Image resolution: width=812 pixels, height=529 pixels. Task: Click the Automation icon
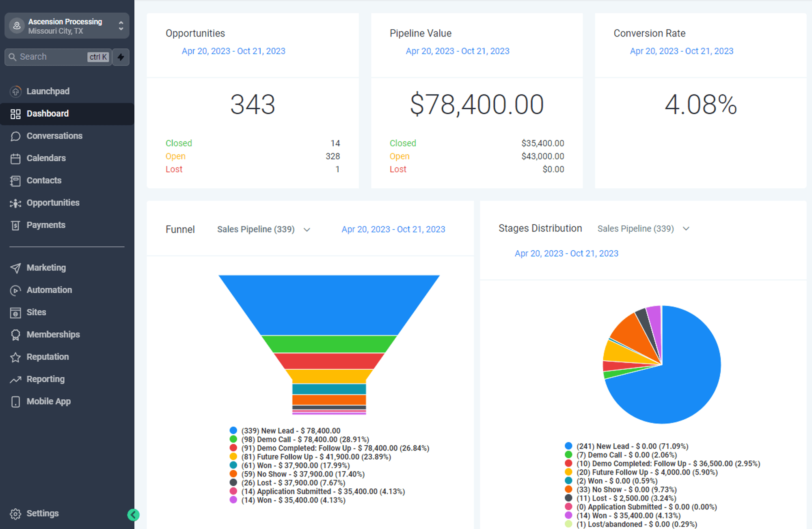click(x=15, y=290)
